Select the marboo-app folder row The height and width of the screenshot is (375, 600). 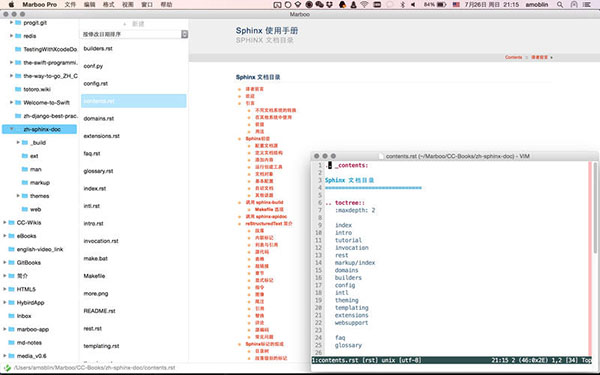[39, 329]
